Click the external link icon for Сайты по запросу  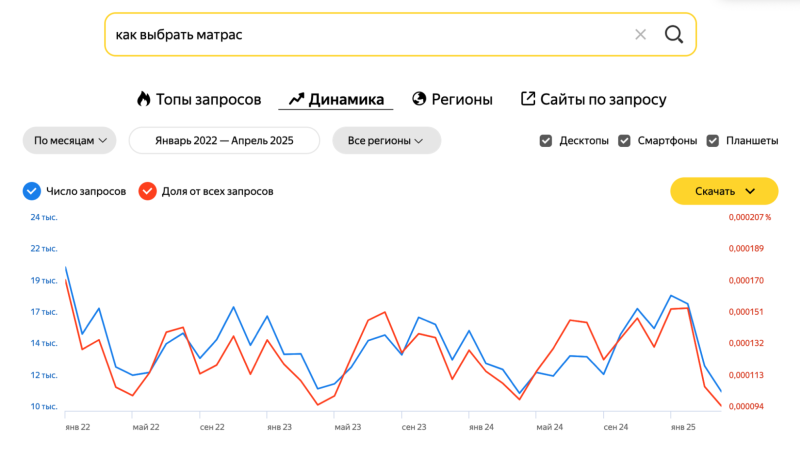tap(528, 99)
